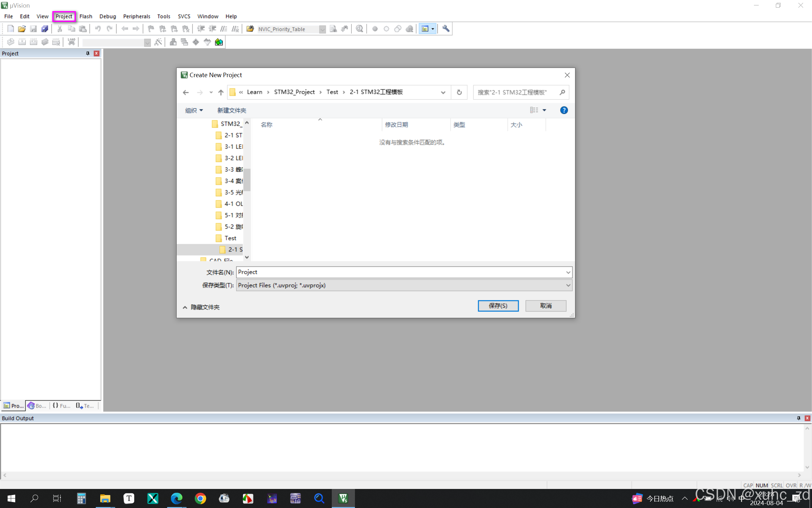This screenshot has height=508, width=812.
Task: Open the view options dropdown arrow
Action: [544, 110]
